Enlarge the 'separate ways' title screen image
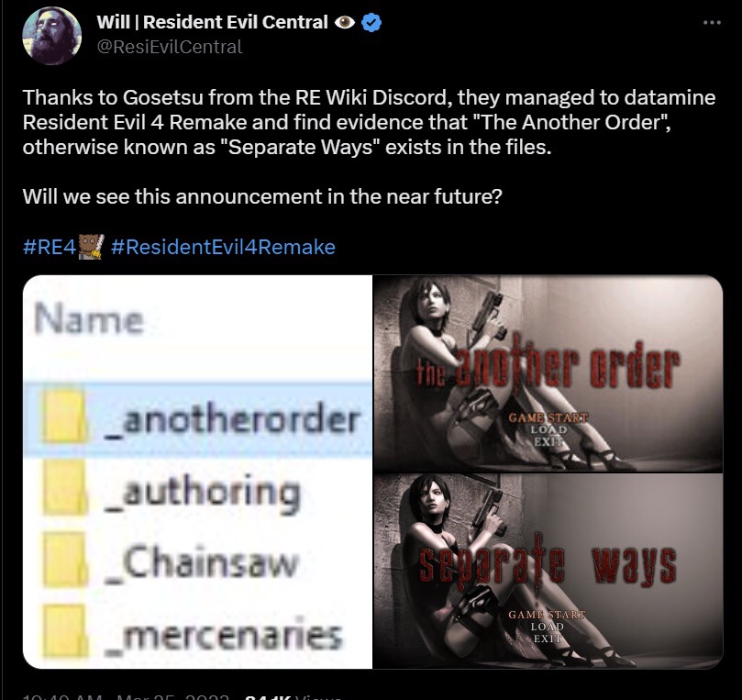The width and height of the screenshot is (742, 700). click(x=548, y=572)
